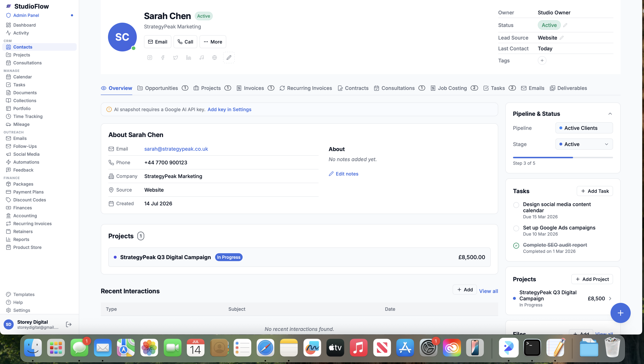Click the LinkedIn social profile icon
Screen dimensions: 644x364
pos(189,58)
